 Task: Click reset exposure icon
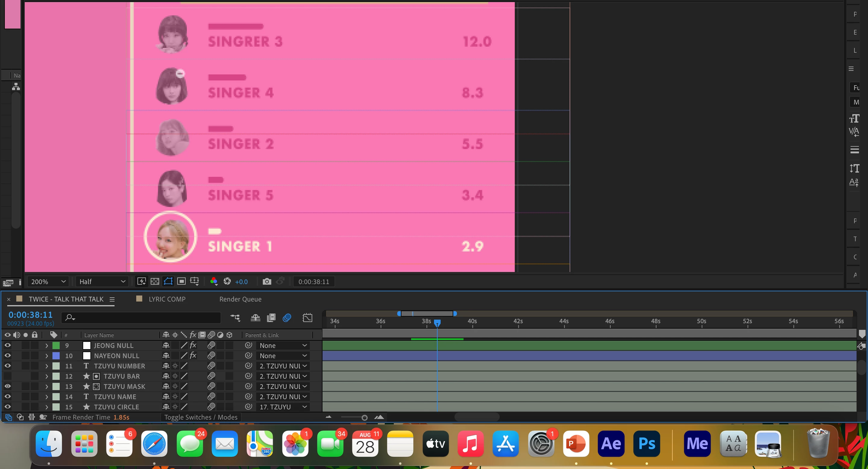(x=227, y=281)
